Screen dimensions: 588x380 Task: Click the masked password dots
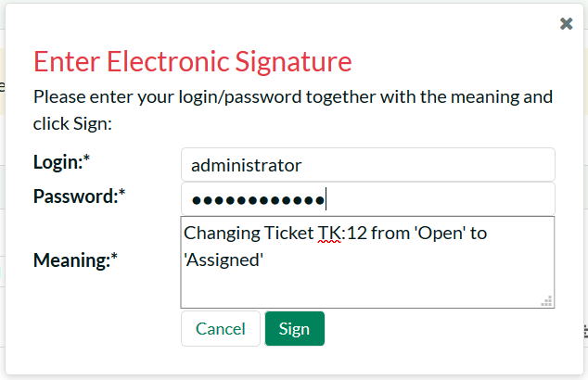(257, 200)
